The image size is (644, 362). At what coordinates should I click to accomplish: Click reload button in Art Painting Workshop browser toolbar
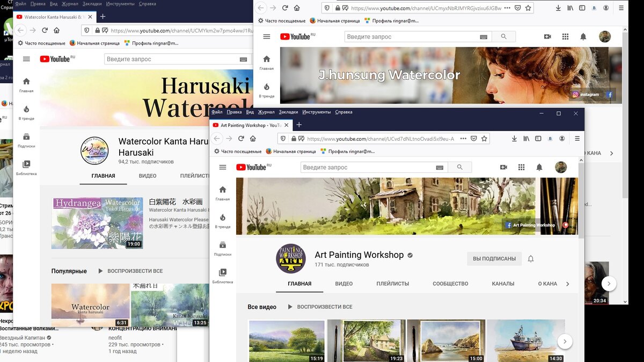tap(241, 139)
